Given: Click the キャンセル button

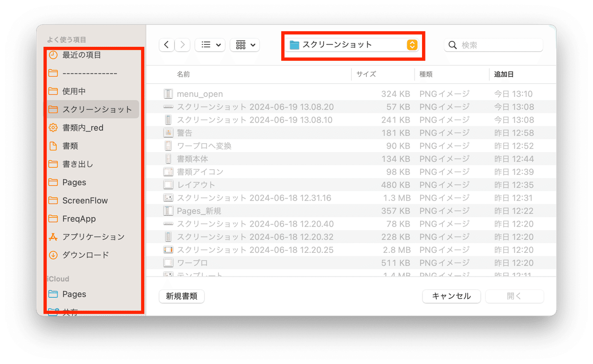Looking at the screenshot, I should (452, 296).
